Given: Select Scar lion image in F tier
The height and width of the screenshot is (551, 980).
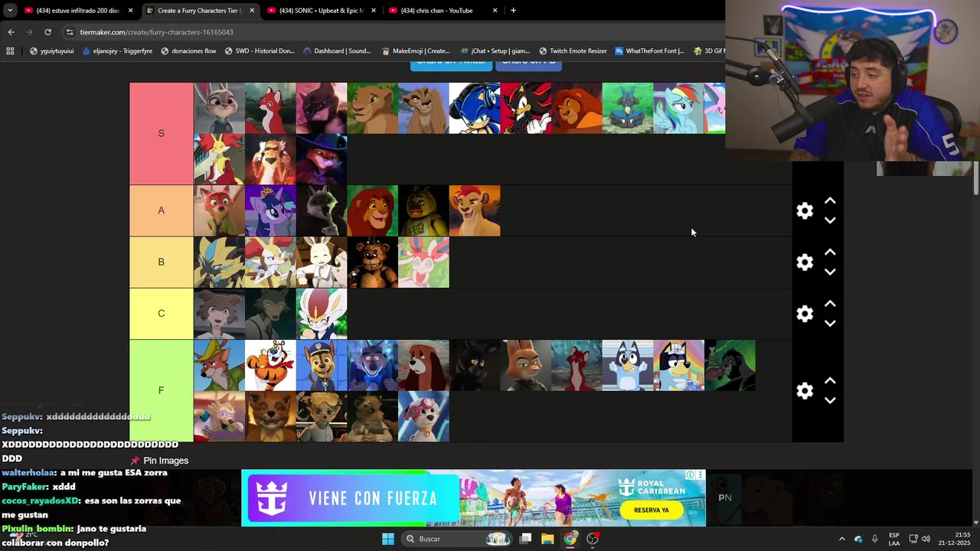Looking at the screenshot, I should tap(730, 365).
